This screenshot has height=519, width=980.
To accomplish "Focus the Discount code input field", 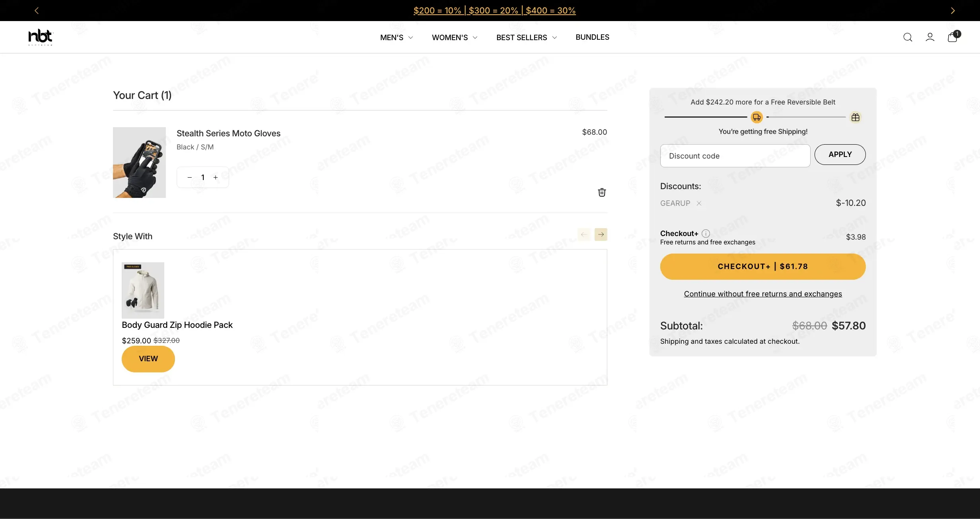I will point(735,156).
